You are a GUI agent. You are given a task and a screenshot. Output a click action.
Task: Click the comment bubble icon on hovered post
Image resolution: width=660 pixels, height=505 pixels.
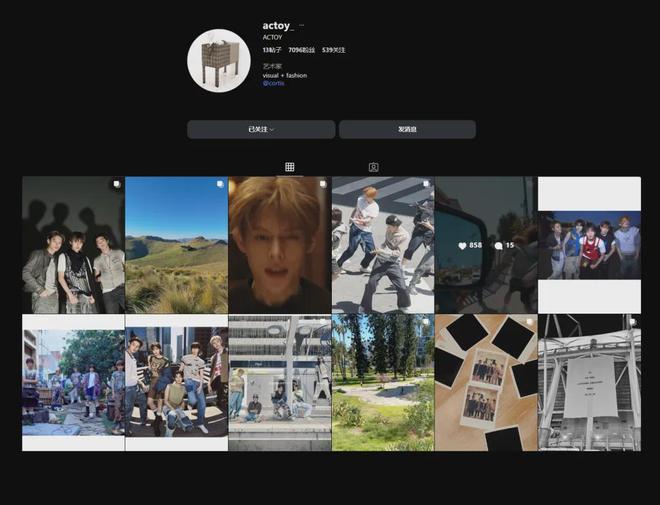point(498,245)
